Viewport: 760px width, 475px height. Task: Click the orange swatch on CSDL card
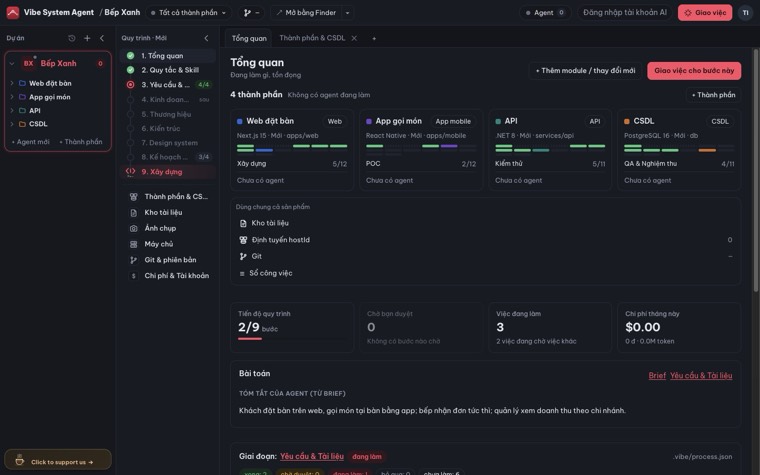click(x=627, y=121)
